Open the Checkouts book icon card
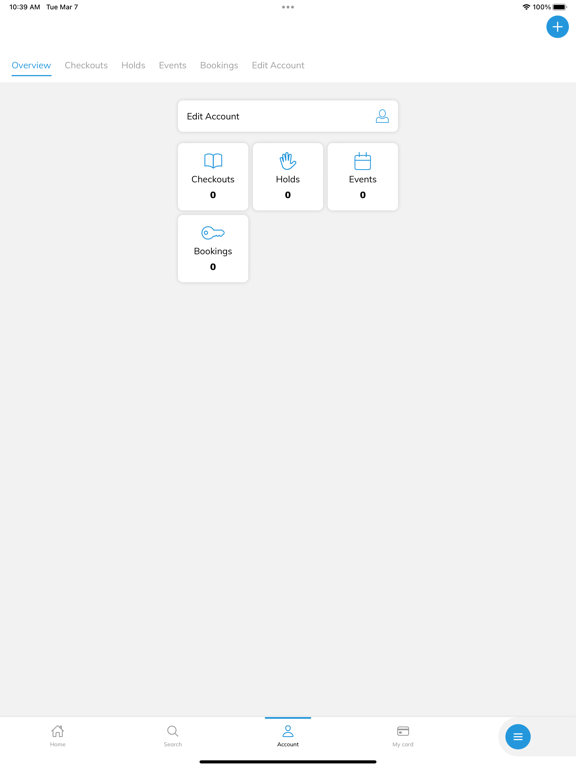Screen dimensions: 576x768 coord(213,177)
